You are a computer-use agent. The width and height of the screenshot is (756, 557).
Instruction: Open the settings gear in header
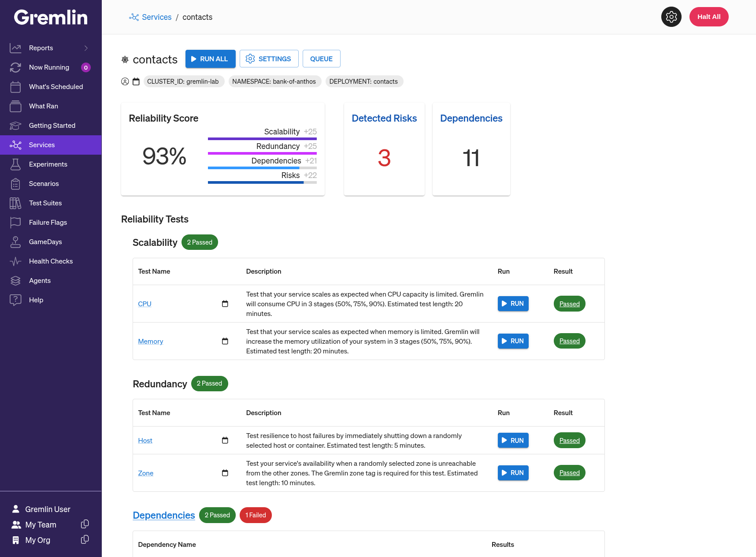[x=671, y=17]
